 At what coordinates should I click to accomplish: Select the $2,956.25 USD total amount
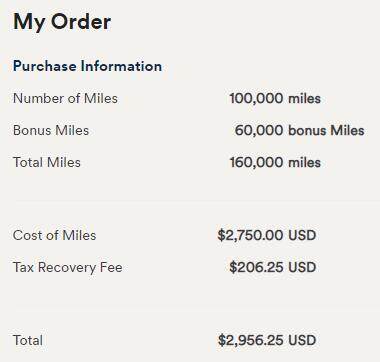(x=267, y=340)
